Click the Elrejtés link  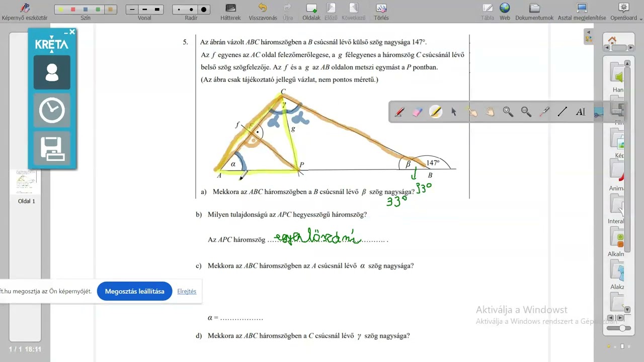187,291
